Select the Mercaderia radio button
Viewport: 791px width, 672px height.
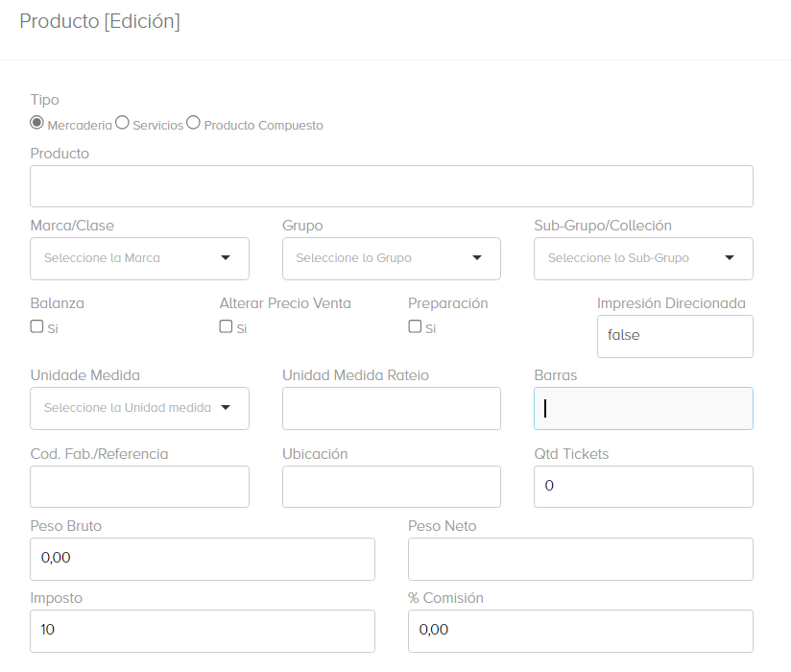pyautogui.click(x=37, y=123)
